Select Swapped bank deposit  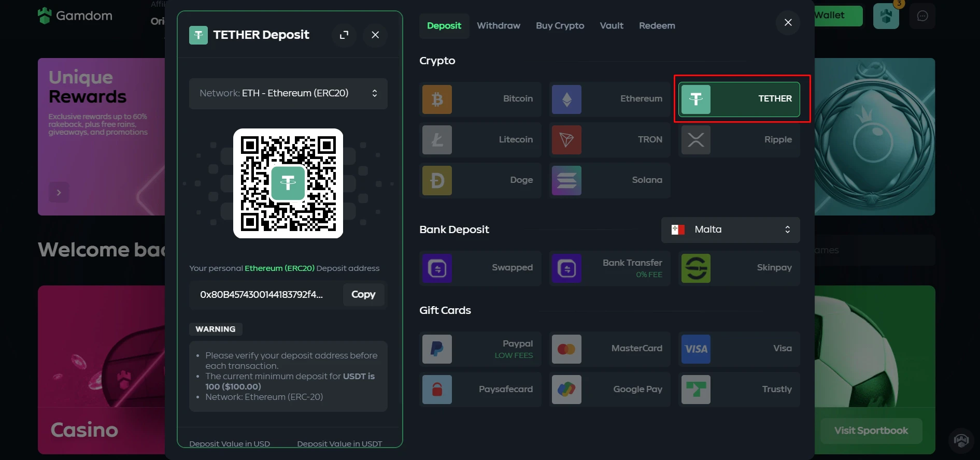point(480,268)
